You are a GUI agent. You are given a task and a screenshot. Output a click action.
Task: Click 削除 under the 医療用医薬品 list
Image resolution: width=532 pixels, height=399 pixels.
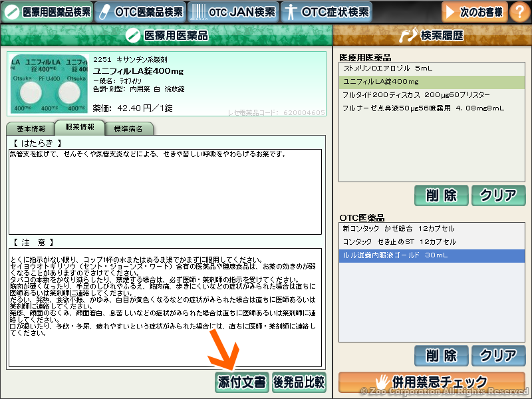tap(442, 196)
